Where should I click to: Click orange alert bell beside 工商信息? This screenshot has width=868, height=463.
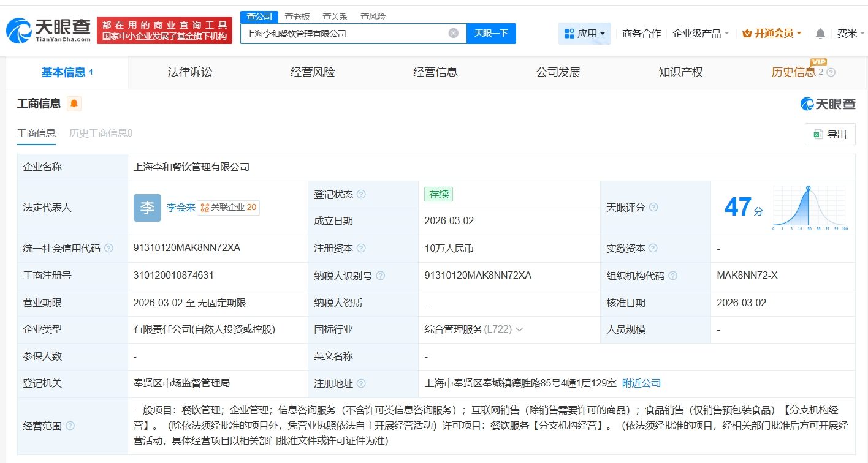[x=74, y=104]
